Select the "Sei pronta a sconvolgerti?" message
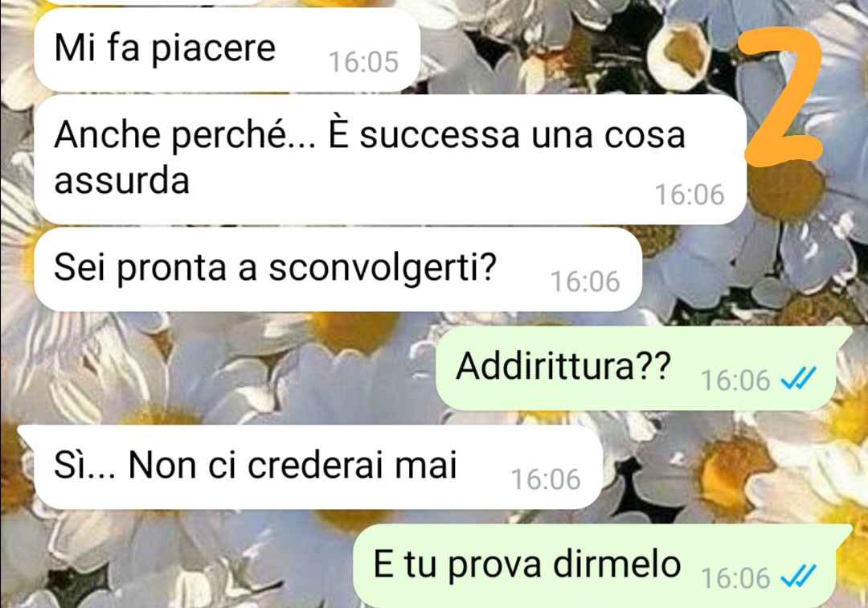Image resolution: width=868 pixels, height=608 pixels. pyautogui.click(x=275, y=268)
